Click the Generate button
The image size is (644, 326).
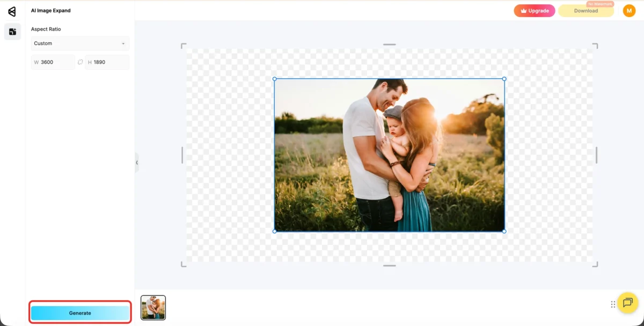pyautogui.click(x=80, y=313)
